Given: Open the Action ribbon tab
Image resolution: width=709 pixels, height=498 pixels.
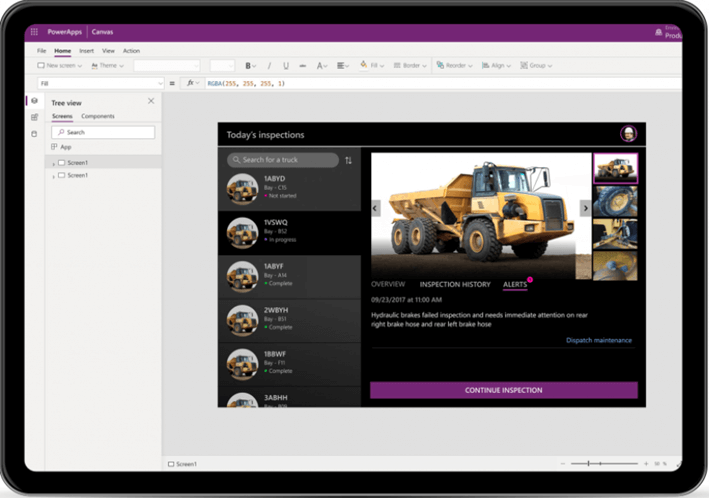Looking at the screenshot, I should [131, 51].
